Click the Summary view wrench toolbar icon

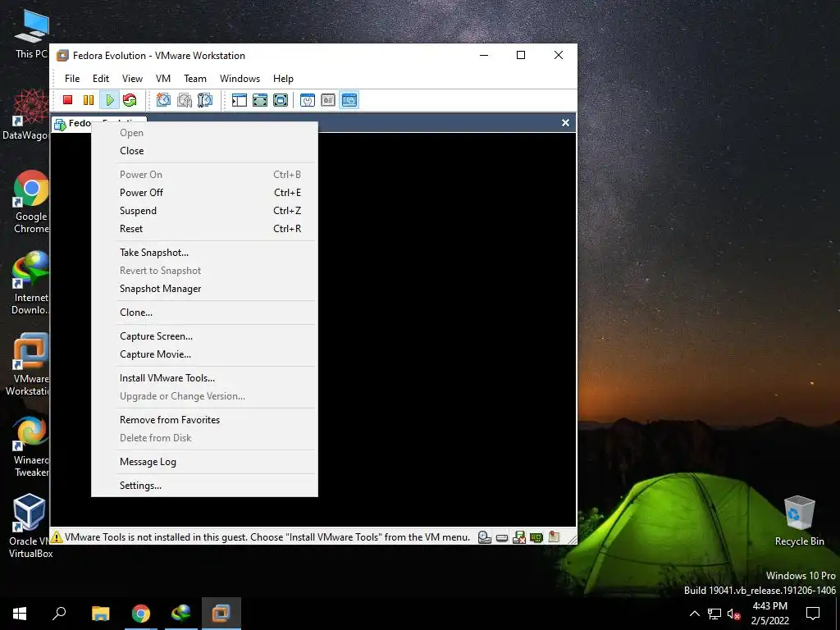[308, 99]
